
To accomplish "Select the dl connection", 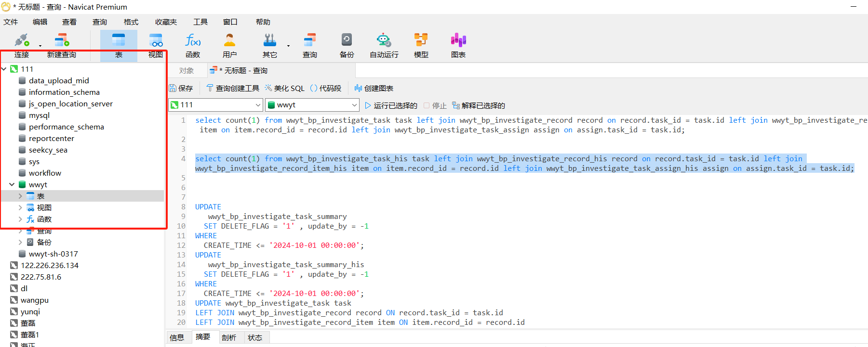I will tap(24, 288).
